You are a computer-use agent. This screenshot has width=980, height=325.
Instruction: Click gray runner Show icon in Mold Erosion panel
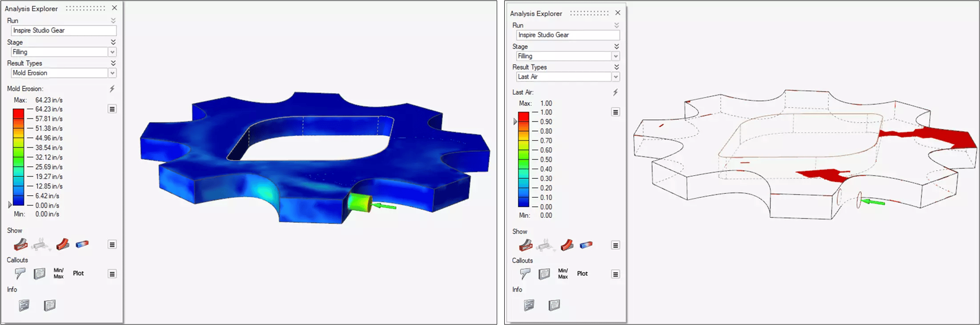[x=41, y=245]
